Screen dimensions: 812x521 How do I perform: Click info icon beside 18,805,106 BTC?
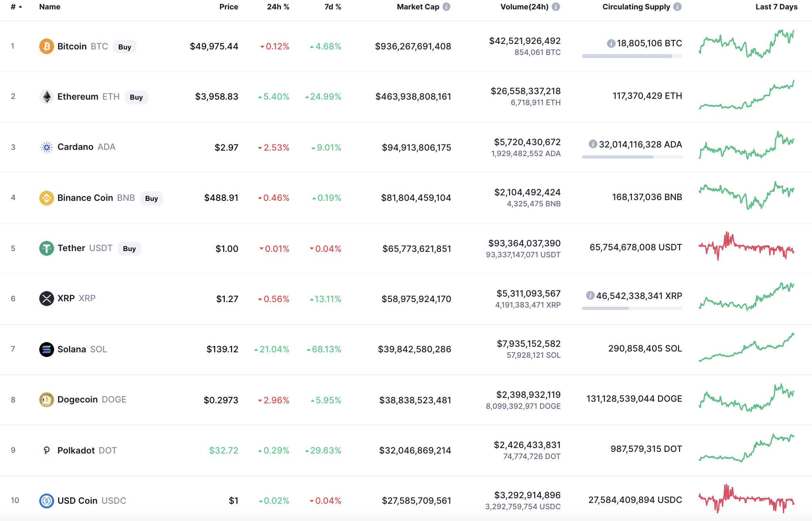(x=611, y=43)
